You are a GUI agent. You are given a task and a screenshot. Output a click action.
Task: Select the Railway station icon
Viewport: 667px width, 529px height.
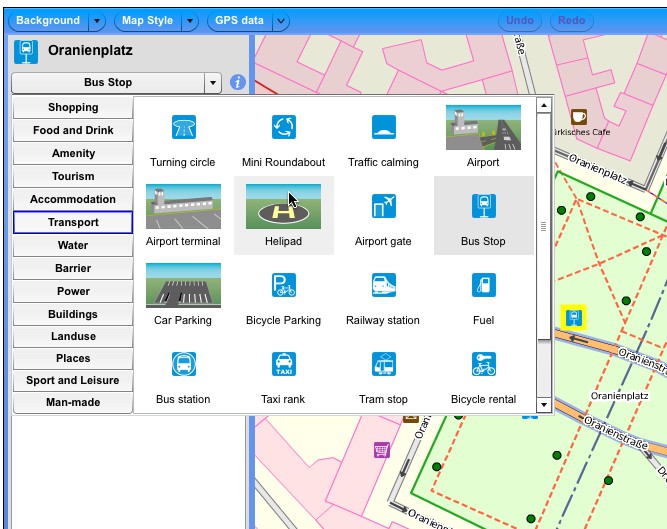point(383,285)
